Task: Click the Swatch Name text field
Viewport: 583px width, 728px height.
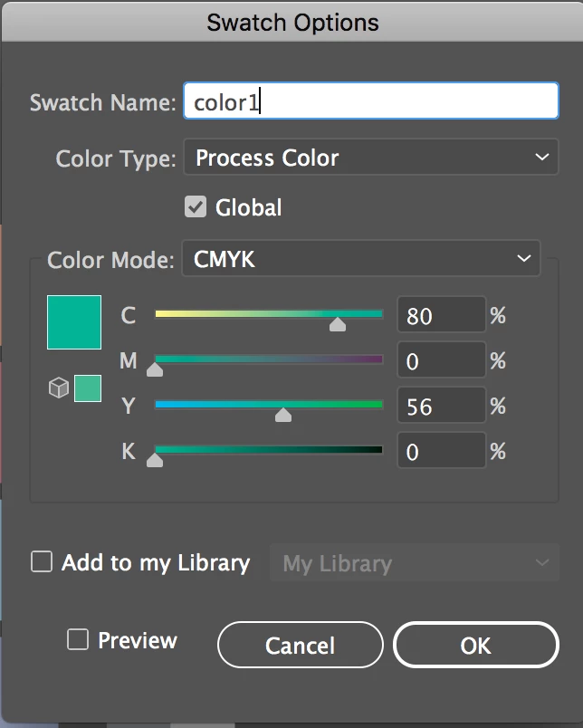Action: [x=370, y=101]
